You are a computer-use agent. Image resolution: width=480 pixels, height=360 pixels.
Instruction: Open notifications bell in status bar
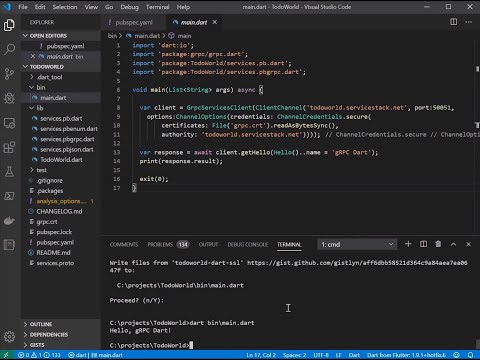coord(470,355)
